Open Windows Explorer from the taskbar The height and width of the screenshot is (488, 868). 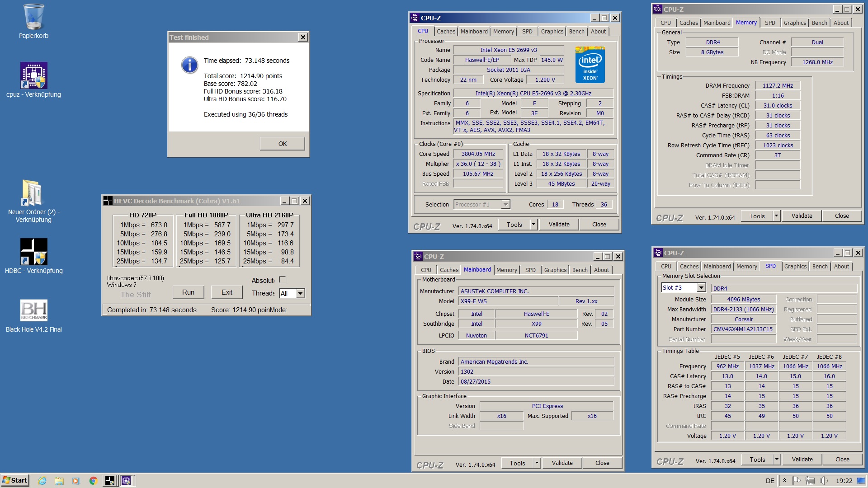click(x=59, y=481)
